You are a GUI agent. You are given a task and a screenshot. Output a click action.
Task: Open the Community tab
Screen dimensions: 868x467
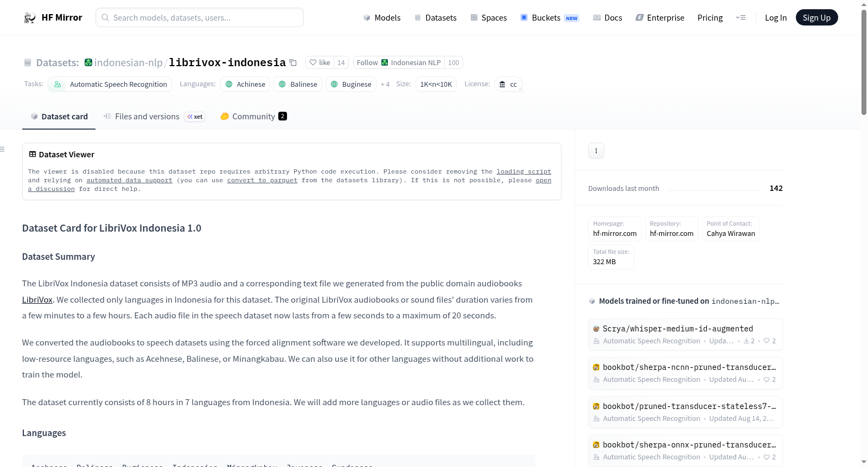(253, 117)
